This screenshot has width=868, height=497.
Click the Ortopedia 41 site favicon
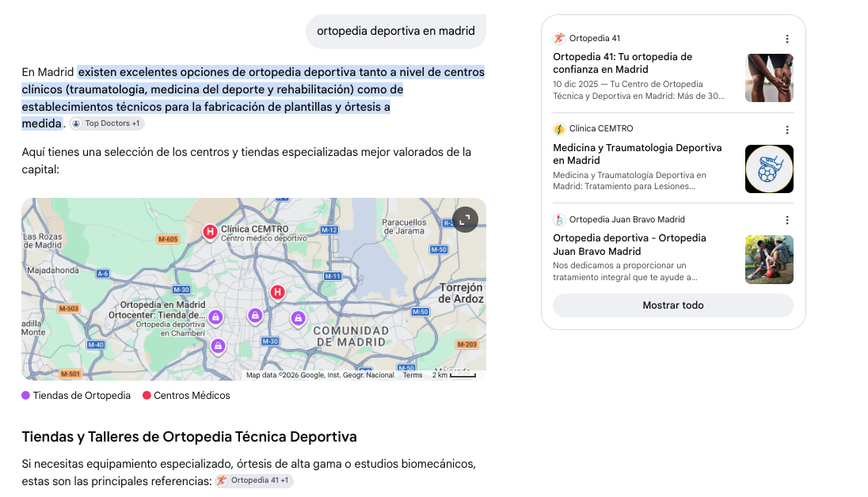click(x=559, y=38)
